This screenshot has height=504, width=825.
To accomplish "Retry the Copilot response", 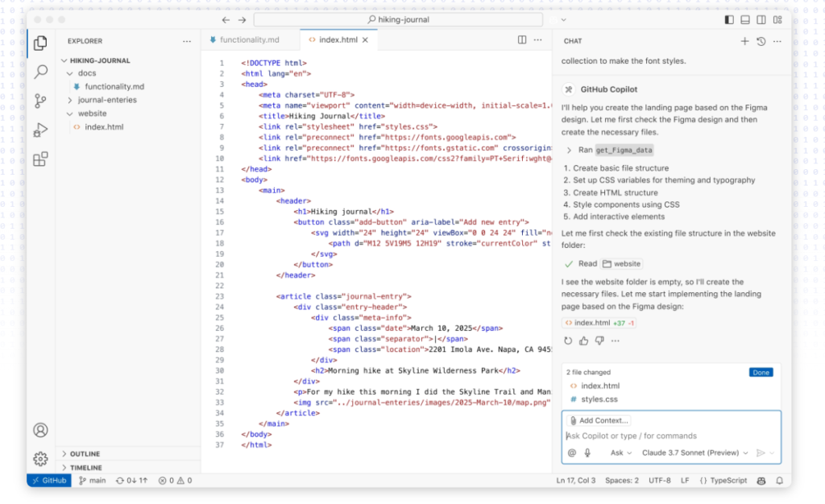I will click(x=568, y=341).
